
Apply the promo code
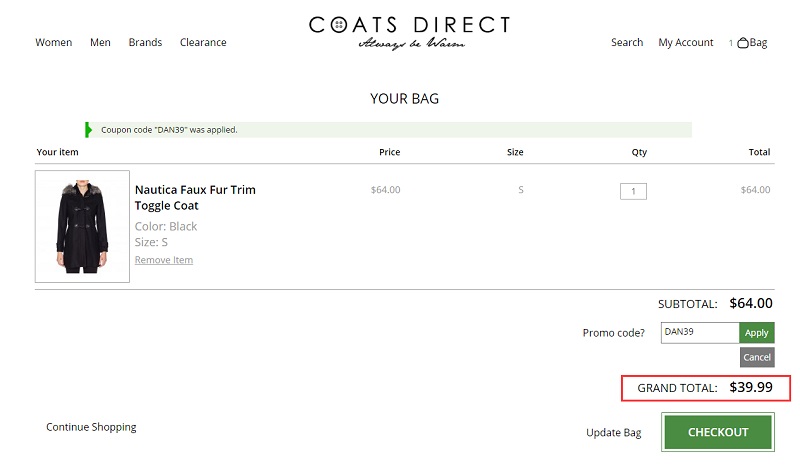click(757, 333)
